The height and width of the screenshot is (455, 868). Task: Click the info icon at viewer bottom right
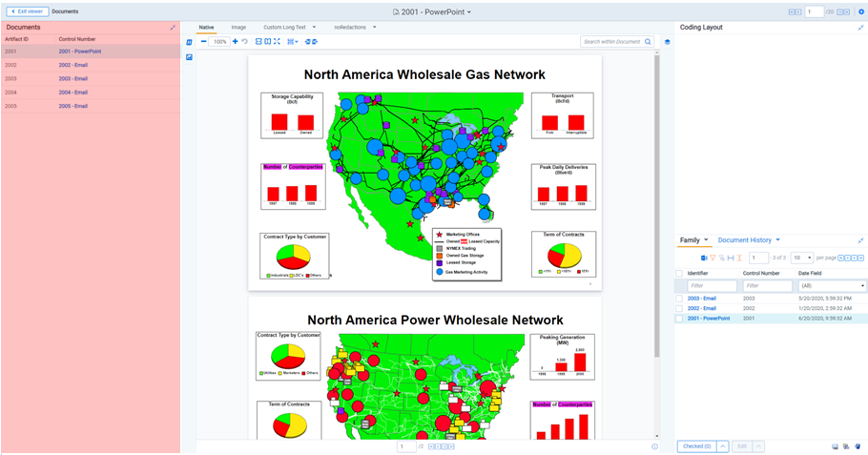[x=655, y=446]
